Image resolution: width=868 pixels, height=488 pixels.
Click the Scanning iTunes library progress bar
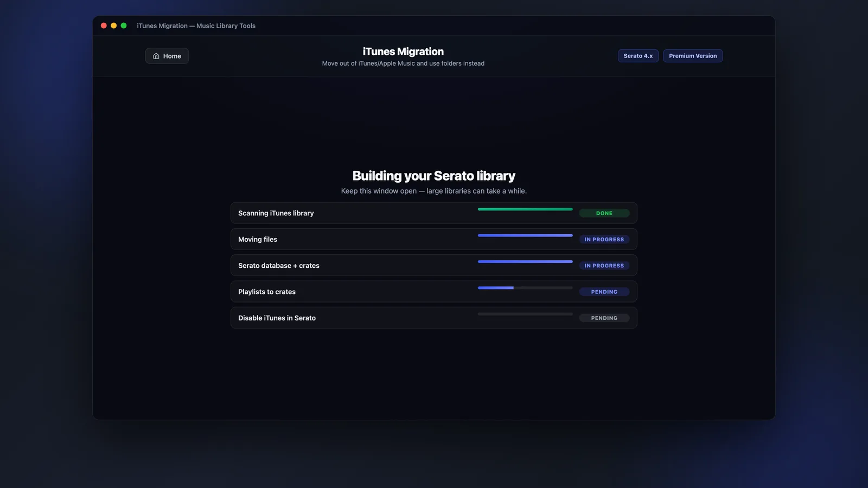tap(525, 209)
